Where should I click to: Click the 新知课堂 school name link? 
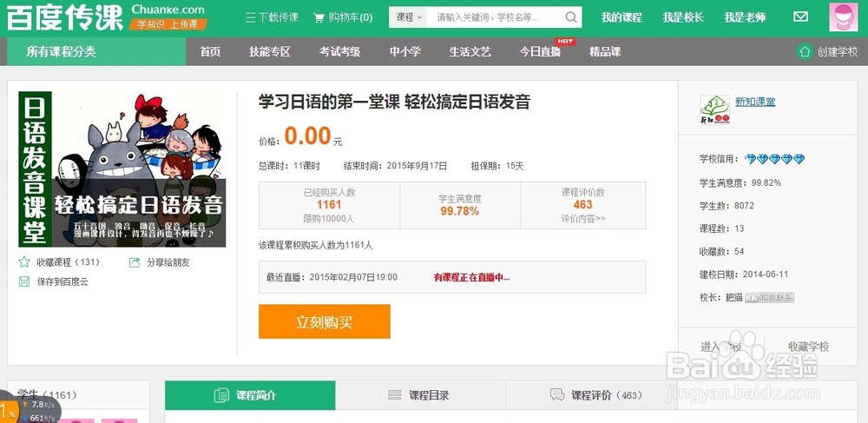pos(755,102)
